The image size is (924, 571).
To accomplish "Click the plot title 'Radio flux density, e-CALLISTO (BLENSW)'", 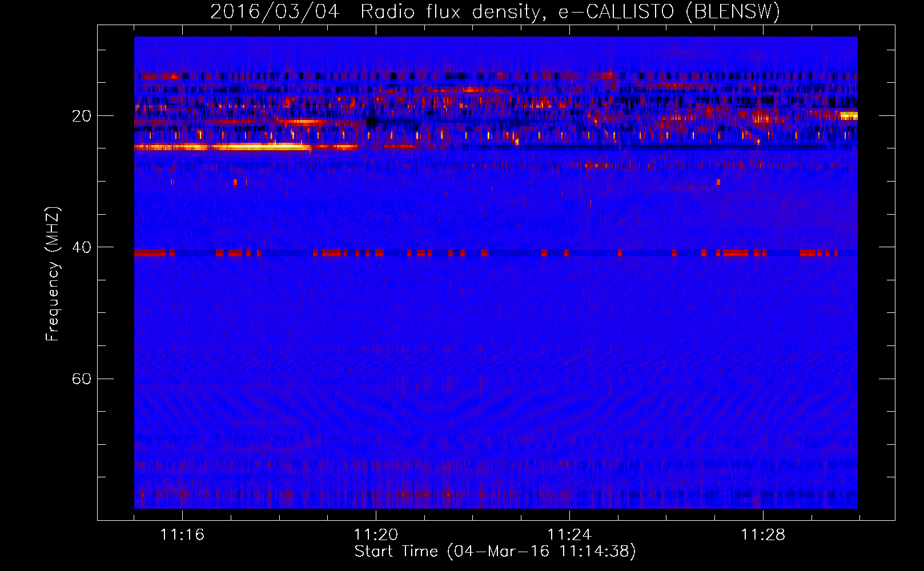I will [x=570, y=12].
